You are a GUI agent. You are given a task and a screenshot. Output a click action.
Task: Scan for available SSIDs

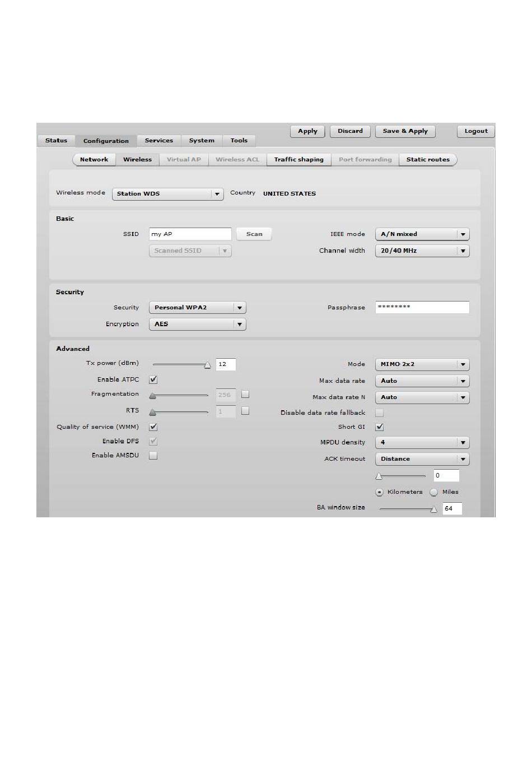click(x=254, y=234)
